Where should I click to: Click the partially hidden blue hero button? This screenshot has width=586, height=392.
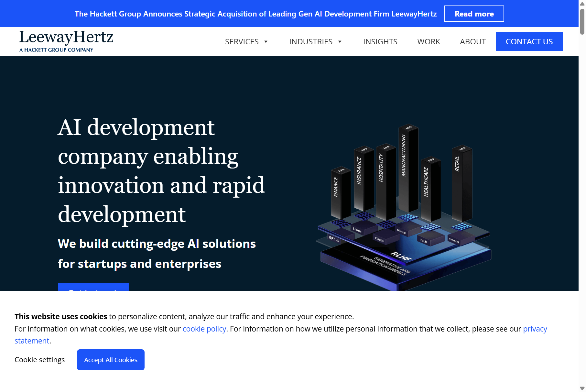click(x=93, y=287)
